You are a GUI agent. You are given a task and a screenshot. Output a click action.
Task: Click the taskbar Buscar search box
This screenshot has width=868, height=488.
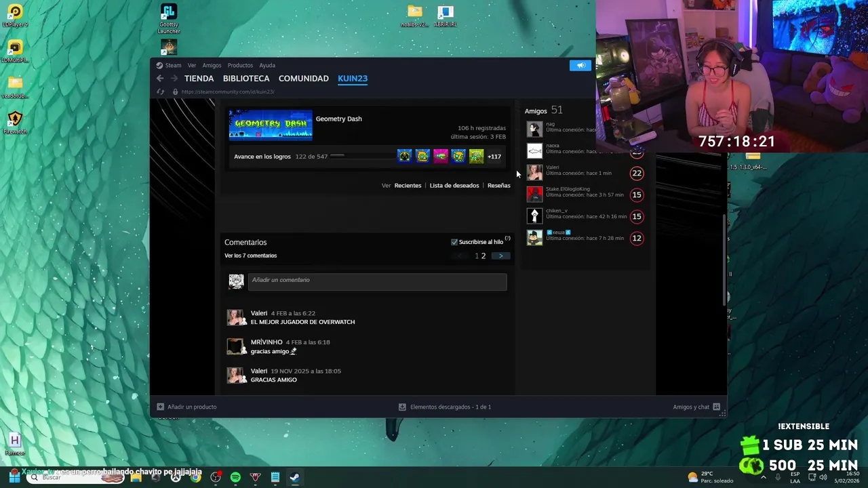click(76, 477)
